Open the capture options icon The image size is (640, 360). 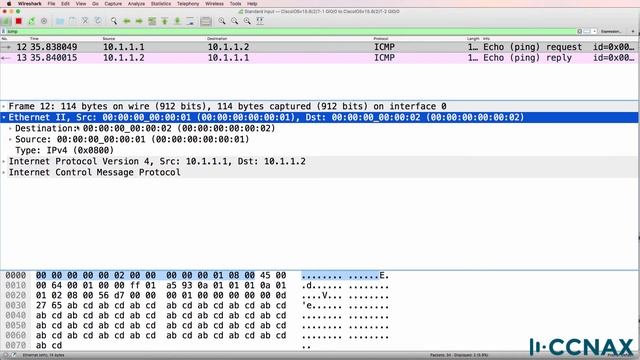point(44,21)
